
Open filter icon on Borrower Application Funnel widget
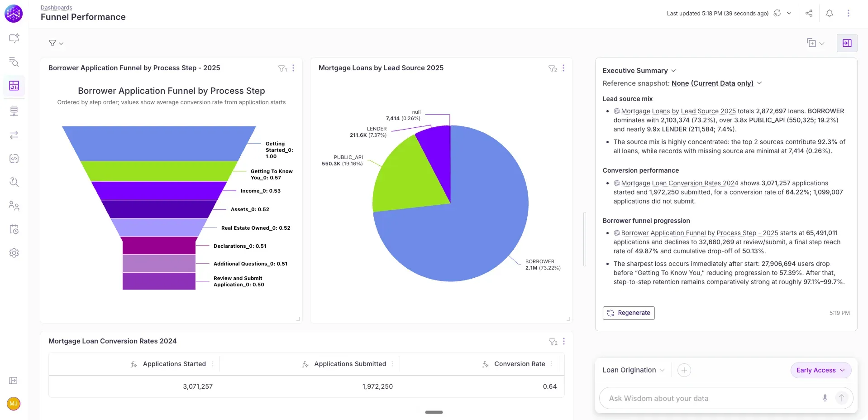click(x=282, y=68)
